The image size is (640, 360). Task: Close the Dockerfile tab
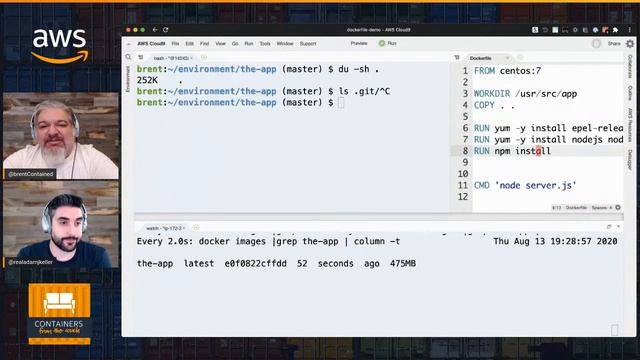(507, 58)
